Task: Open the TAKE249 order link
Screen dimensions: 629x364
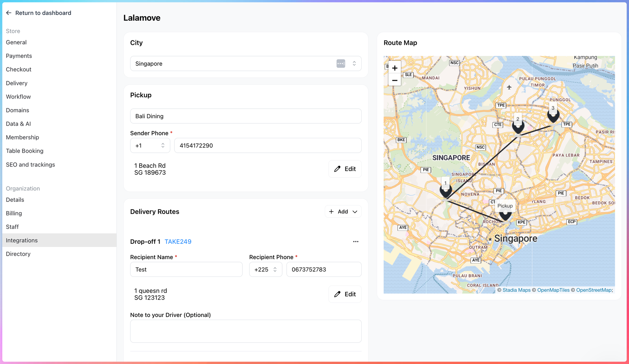Action: pos(178,241)
